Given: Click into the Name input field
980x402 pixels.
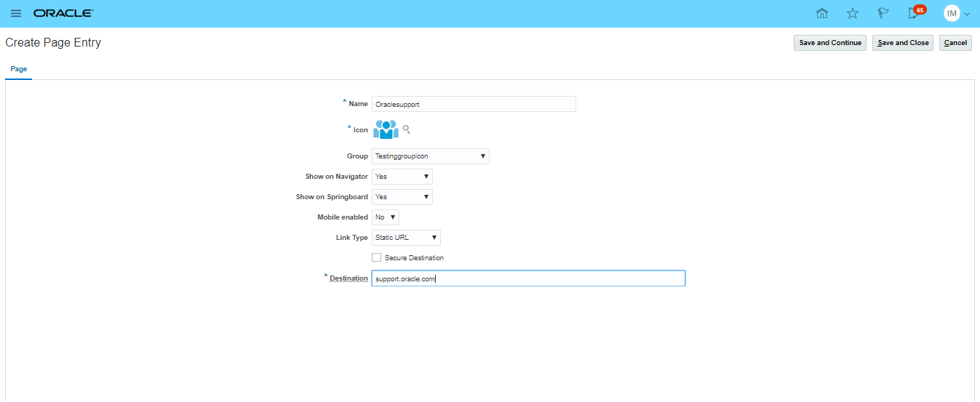Looking at the screenshot, I should click(x=473, y=104).
